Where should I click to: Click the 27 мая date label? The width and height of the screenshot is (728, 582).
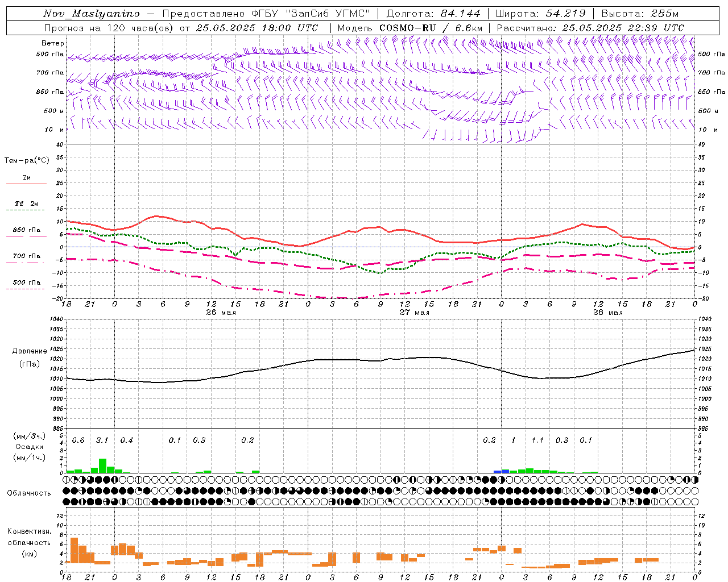415,313
